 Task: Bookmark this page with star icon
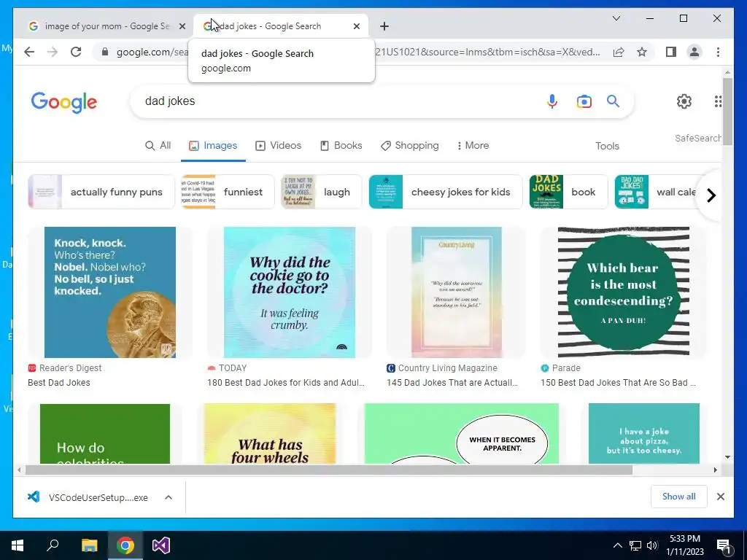pos(642,52)
